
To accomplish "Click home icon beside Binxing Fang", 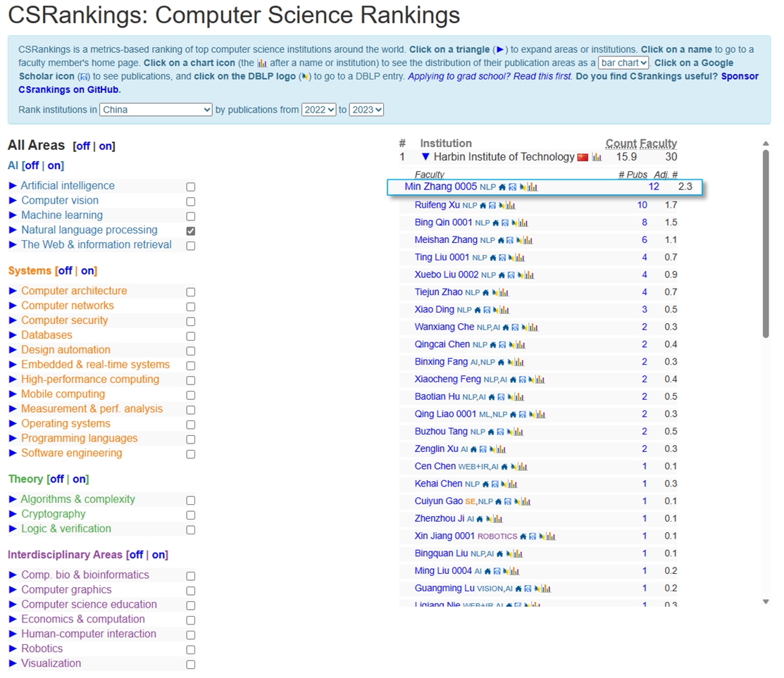I will (501, 363).
